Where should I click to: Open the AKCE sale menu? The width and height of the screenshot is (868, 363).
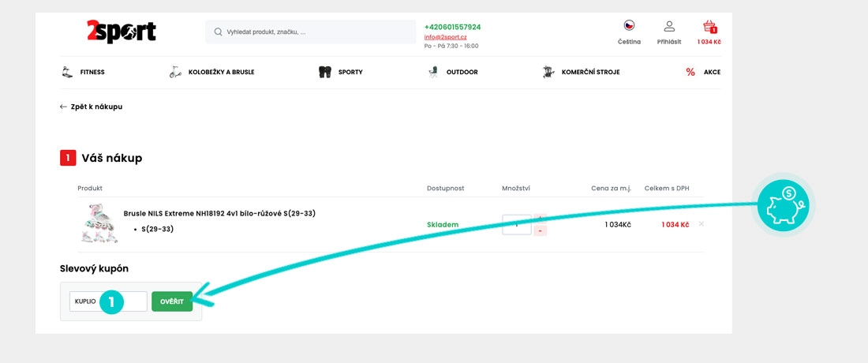click(x=712, y=72)
